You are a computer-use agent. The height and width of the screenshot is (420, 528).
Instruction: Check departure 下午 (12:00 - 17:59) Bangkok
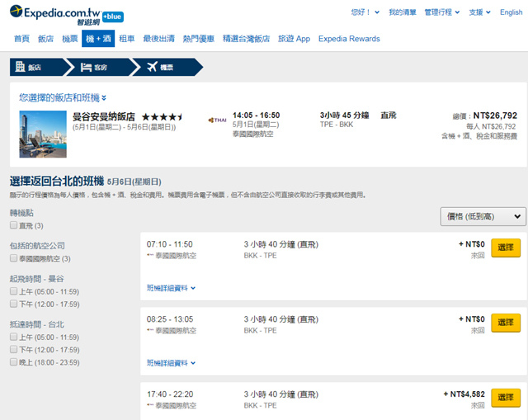click(x=13, y=304)
